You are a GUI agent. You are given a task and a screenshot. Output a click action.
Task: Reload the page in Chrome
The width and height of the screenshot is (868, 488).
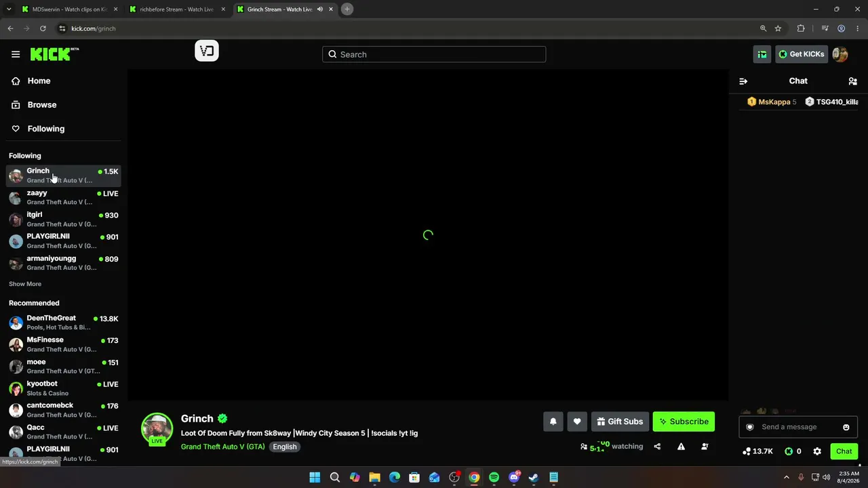click(43, 28)
